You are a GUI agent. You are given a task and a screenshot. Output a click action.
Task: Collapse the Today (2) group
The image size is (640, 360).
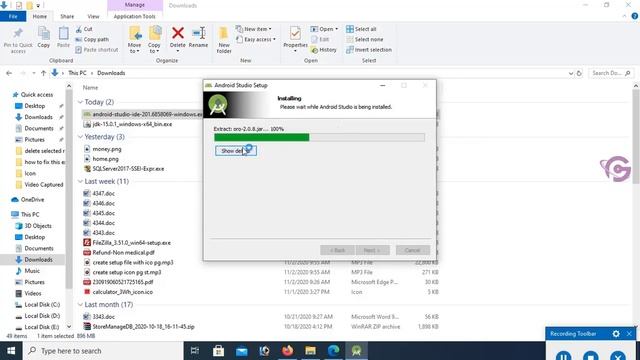[x=80, y=102]
